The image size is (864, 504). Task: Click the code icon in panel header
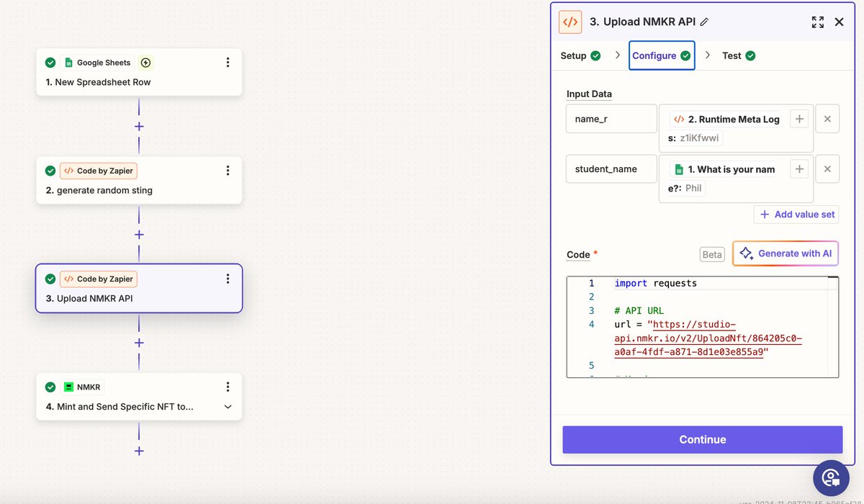[570, 22]
